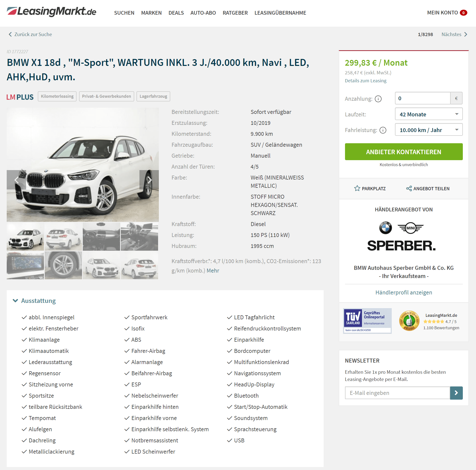Open AUTO-ABO in the navigation
This screenshot has height=470, width=476.
click(203, 13)
